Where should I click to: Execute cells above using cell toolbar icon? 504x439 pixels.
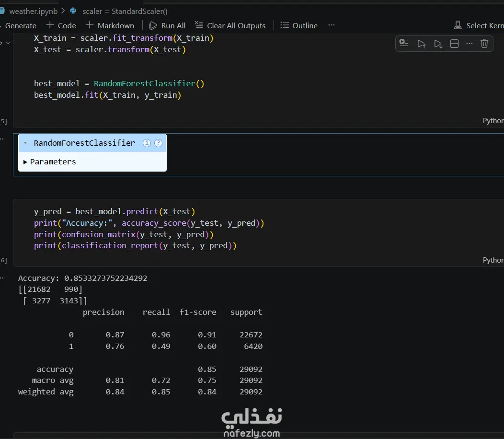click(421, 44)
